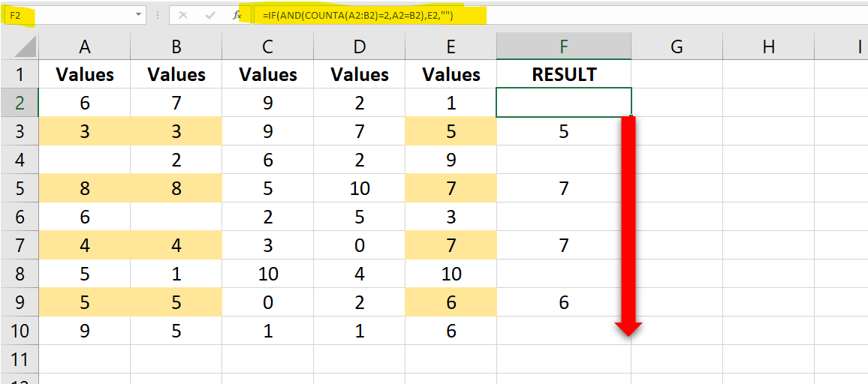The height and width of the screenshot is (384, 868).
Task: Select column C header
Action: pyautogui.click(x=268, y=46)
